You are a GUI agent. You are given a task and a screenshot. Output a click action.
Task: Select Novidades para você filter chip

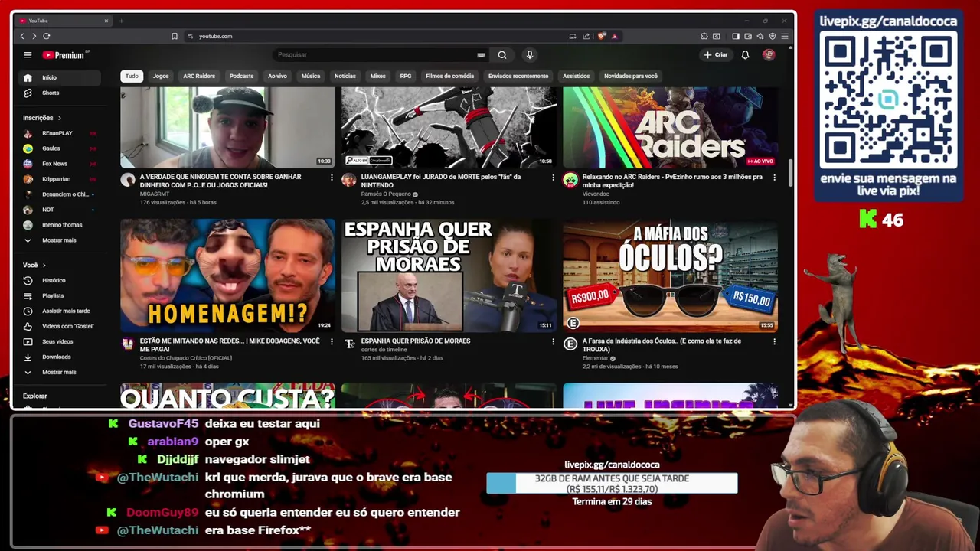click(631, 76)
